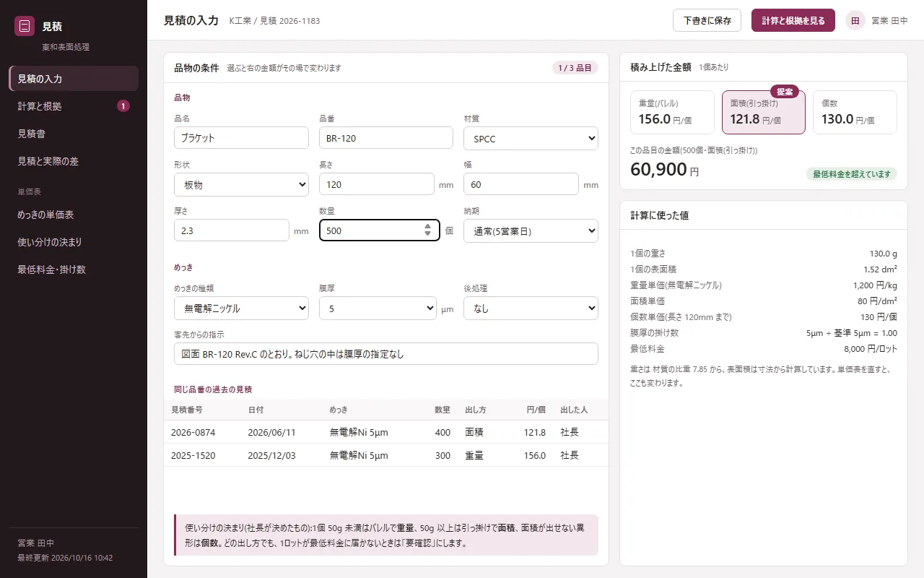The height and width of the screenshot is (578, 924).
Task: Click the 計算と根拠を見る button
Action: tap(793, 20)
